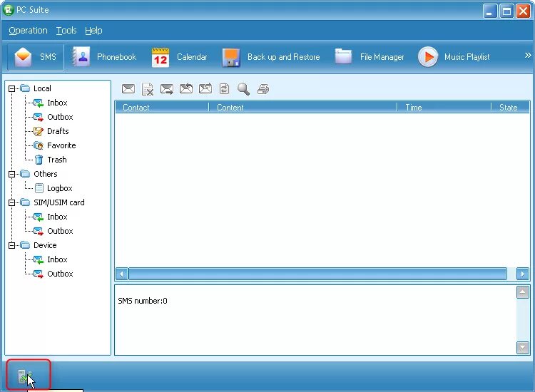Select the SIM/USIM card folder
Viewport: 535px width, 392px height.
(x=52, y=202)
